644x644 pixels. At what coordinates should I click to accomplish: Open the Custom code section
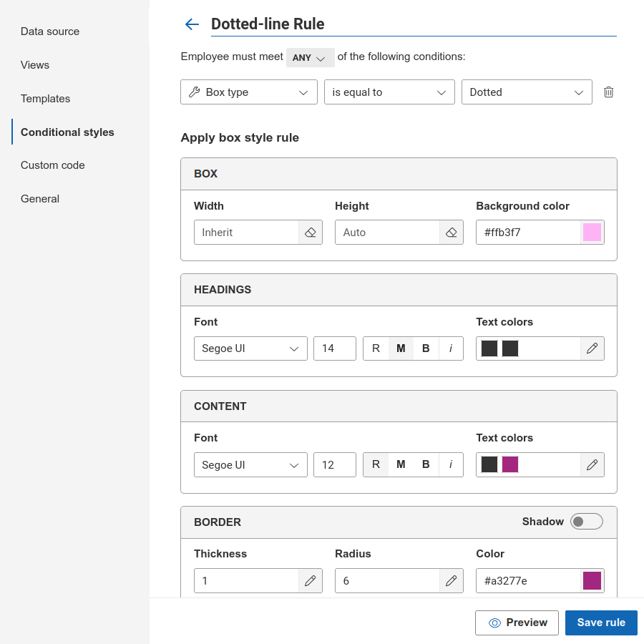[52, 165]
